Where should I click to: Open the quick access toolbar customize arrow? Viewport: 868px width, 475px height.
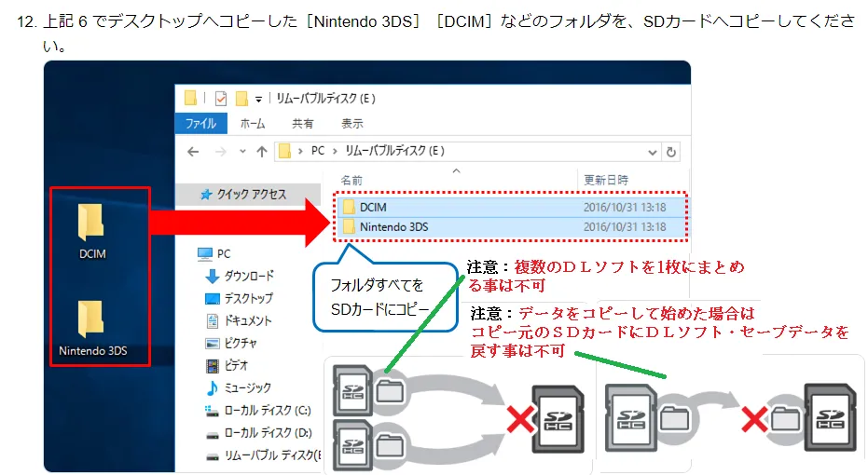258,100
